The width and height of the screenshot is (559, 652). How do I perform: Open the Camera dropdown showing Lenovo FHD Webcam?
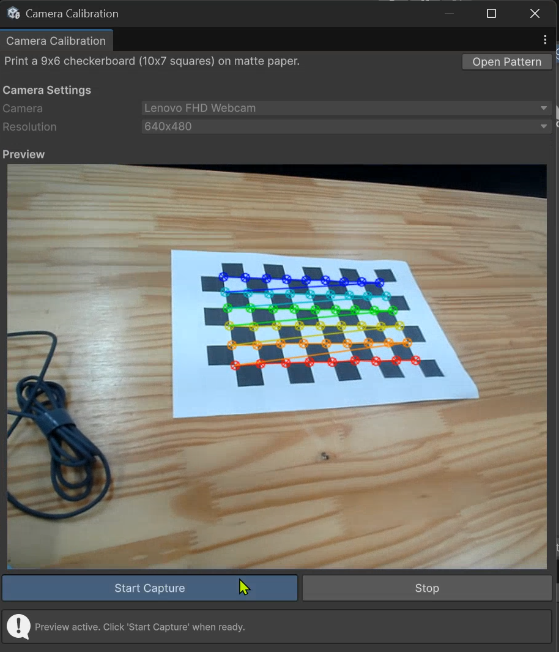coord(346,108)
